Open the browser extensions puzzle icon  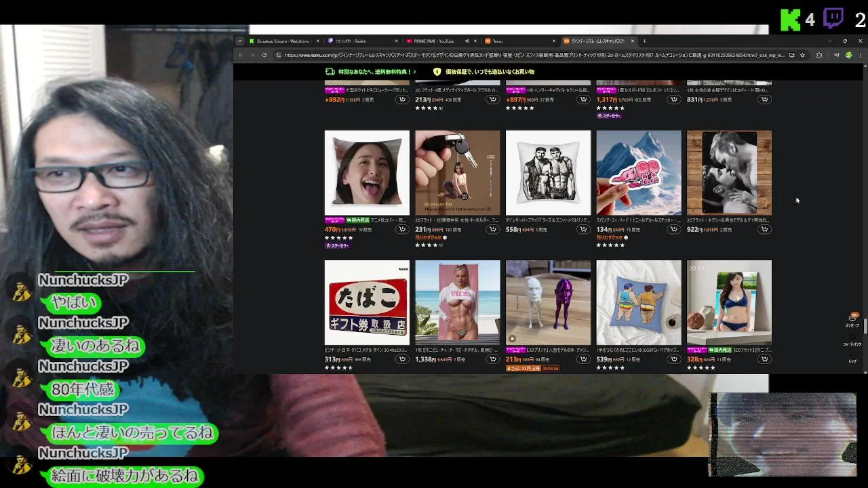point(819,55)
